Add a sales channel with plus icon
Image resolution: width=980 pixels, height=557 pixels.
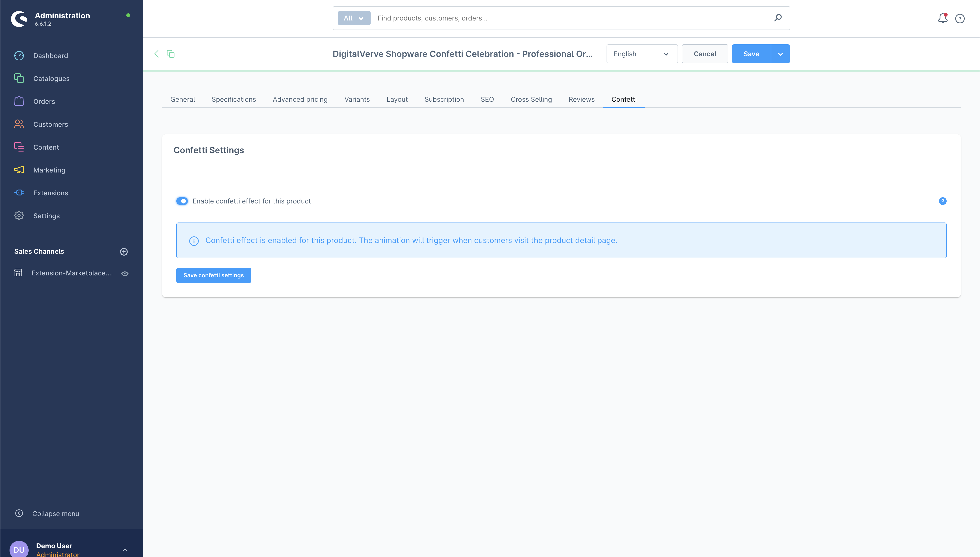pyautogui.click(x=124, y=252)
